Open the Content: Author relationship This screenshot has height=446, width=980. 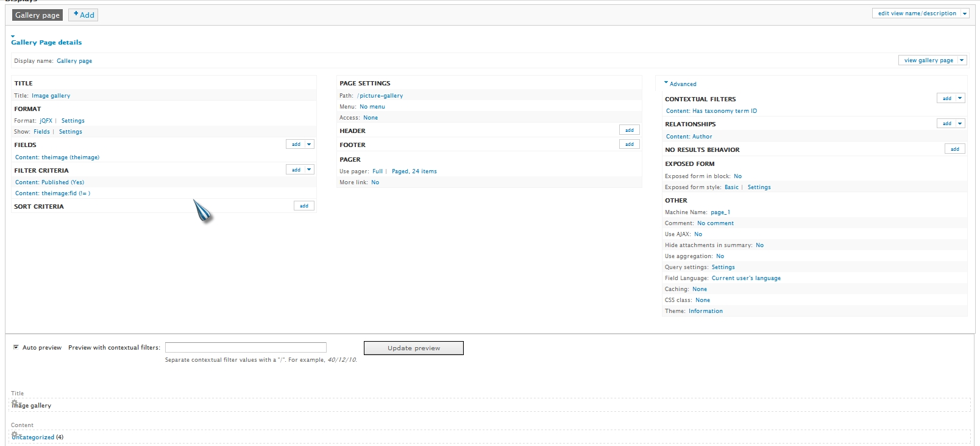689,137
